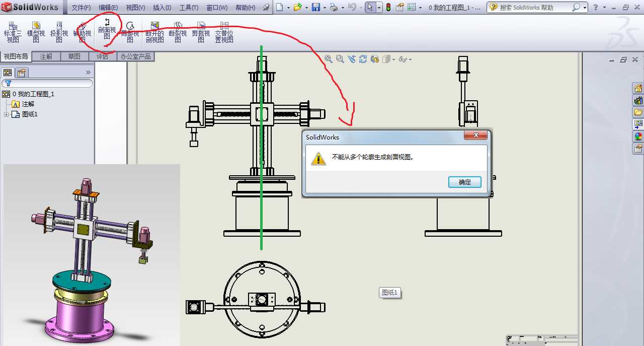Open the Select tool dropdown arrow
This screenshot has height=346, width=644.
click(379, 8)
